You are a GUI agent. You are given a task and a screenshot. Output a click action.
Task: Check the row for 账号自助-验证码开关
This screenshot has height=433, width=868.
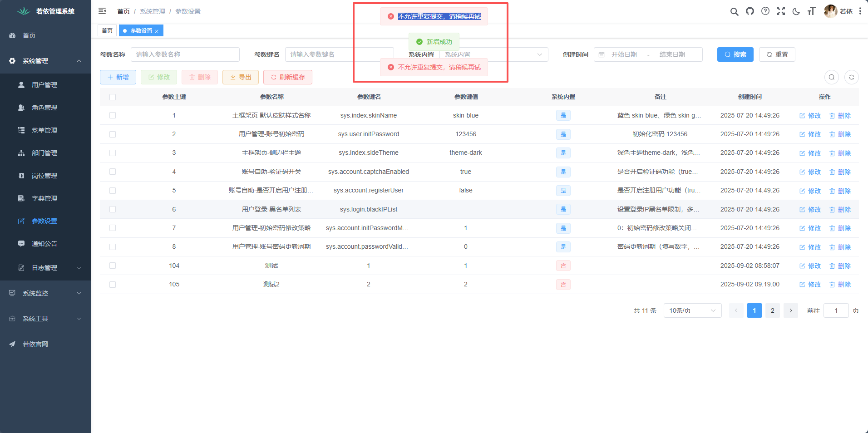tap(113, 172)
